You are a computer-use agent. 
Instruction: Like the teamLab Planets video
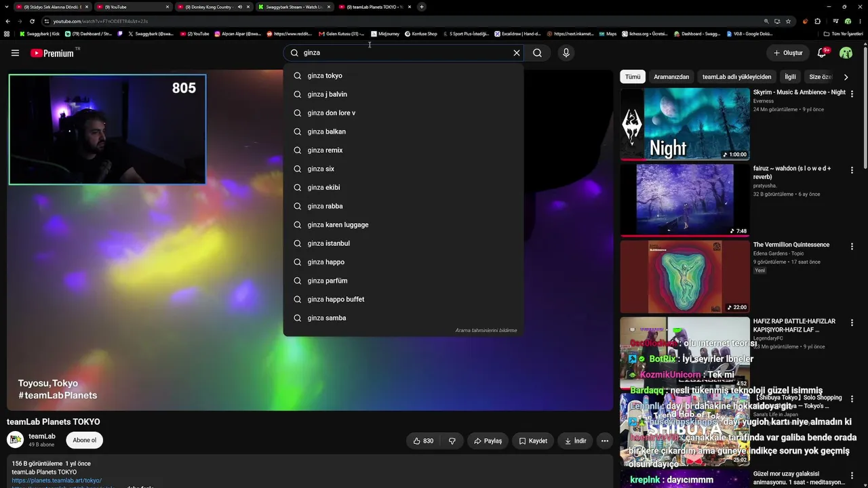424,441
